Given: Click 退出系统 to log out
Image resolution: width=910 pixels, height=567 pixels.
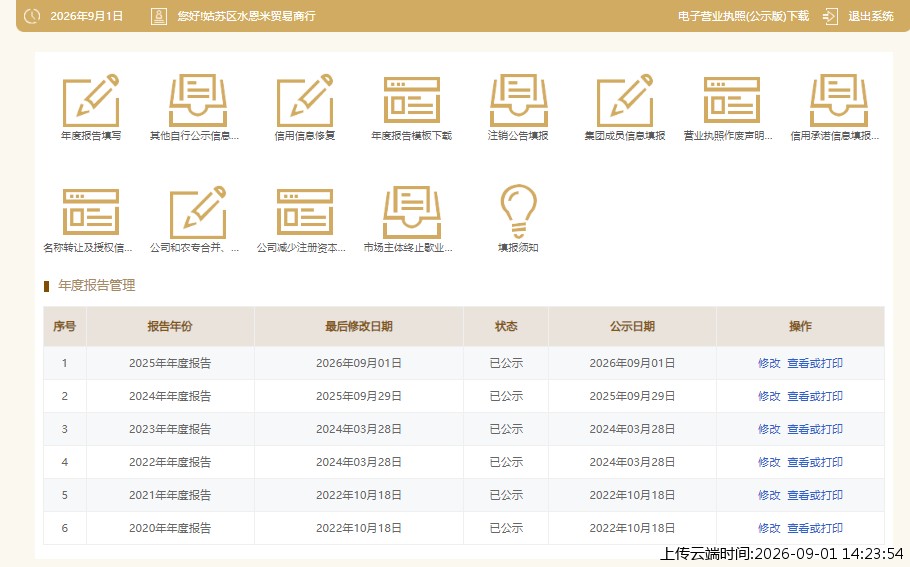Looking at the screenshot, I should [x=871, y=16].
